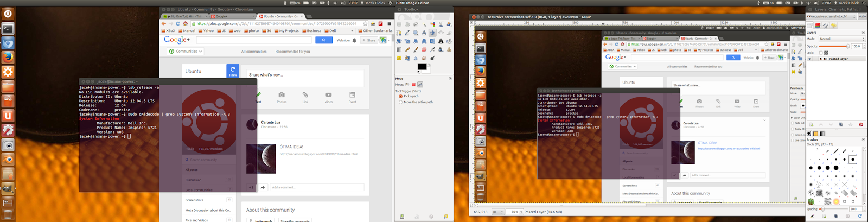Activate the Move tool in left Toolbox
The width and height of the screenshot is (868, 222).
(x=432, y=33)
